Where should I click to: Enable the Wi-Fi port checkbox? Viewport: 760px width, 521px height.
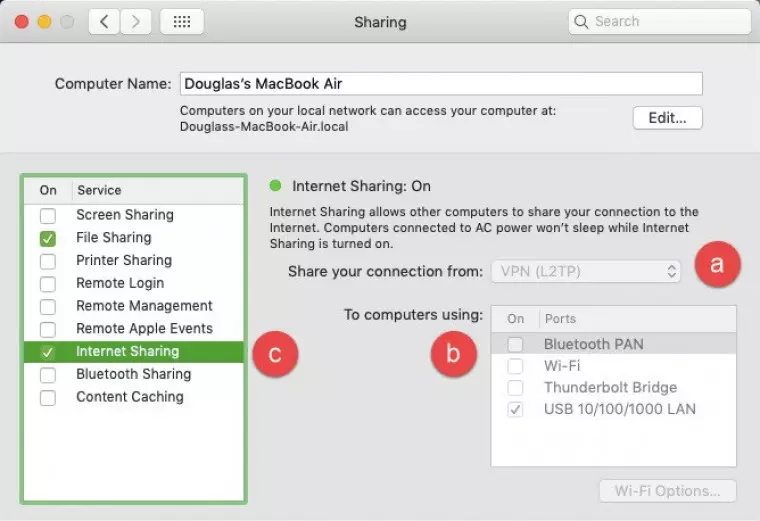[515, 366]
